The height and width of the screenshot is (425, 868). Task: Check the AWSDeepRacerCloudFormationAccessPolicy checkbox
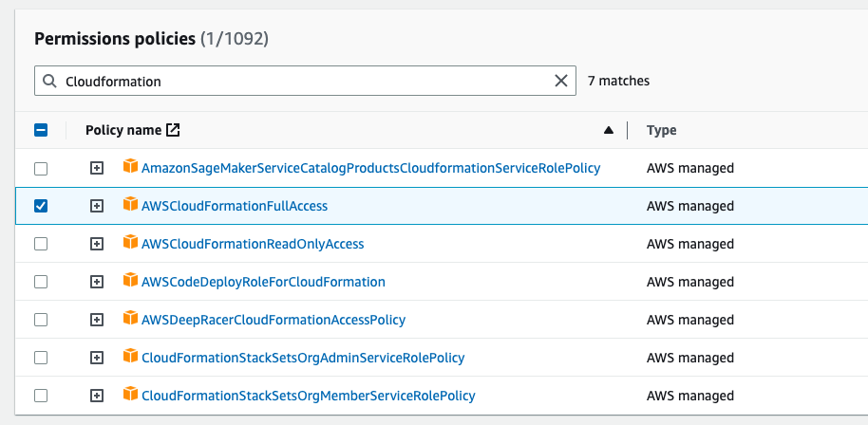coord(41,320)
